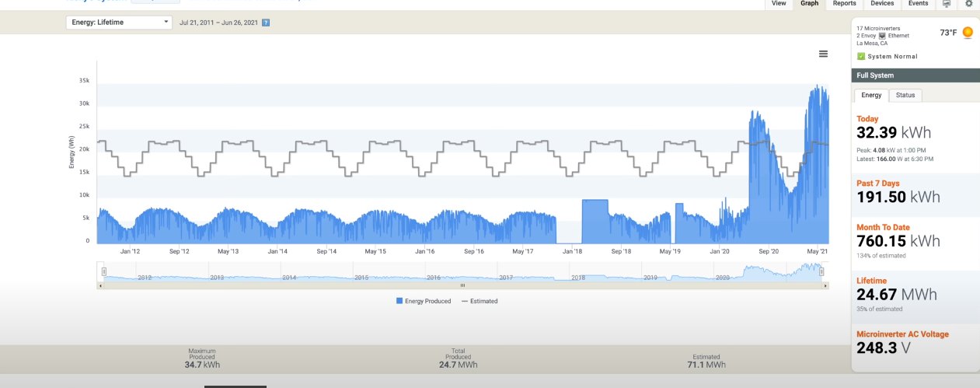Click the settings gear icon
980x388 pixels.
(968, 4)
